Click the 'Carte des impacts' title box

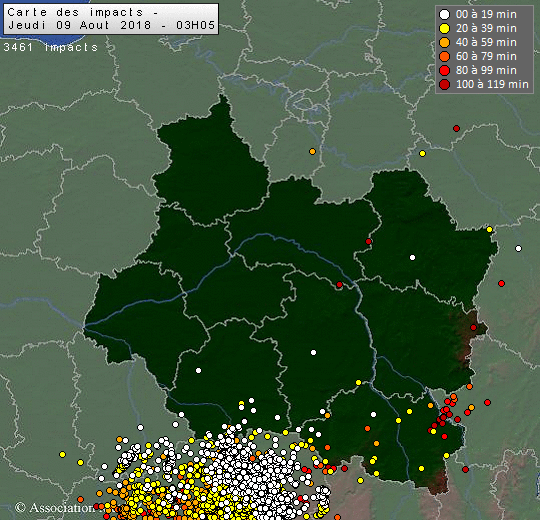pyautogui.click(x=111, y=19)
